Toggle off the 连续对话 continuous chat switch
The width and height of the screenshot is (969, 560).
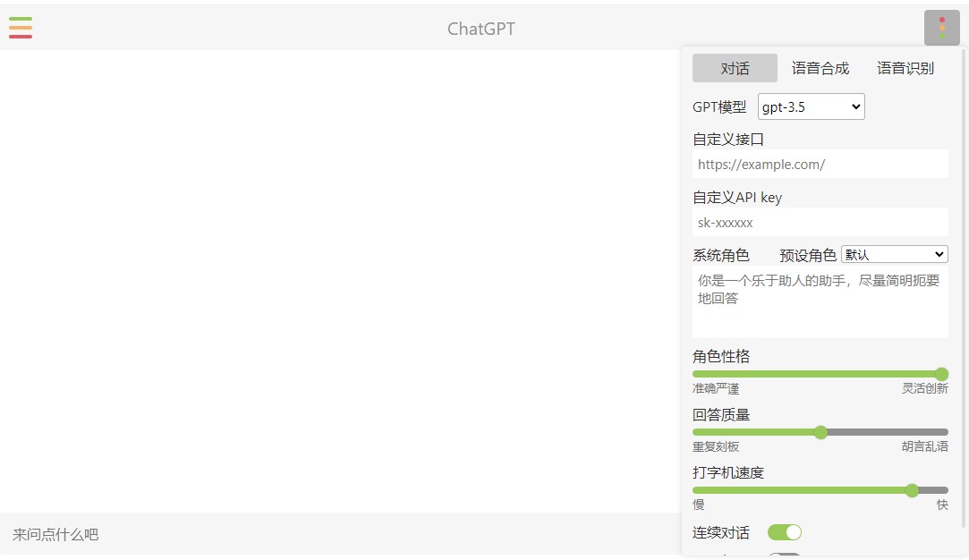(x=785, y=531)
